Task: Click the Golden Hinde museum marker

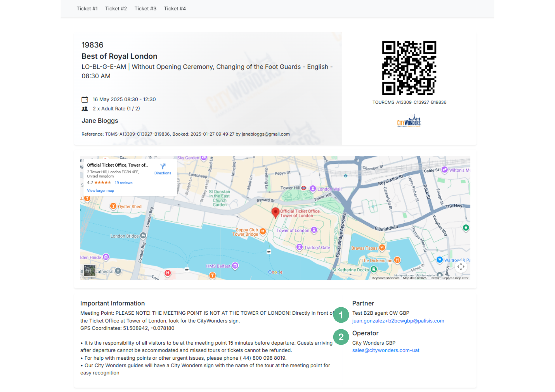Action: 106,257
